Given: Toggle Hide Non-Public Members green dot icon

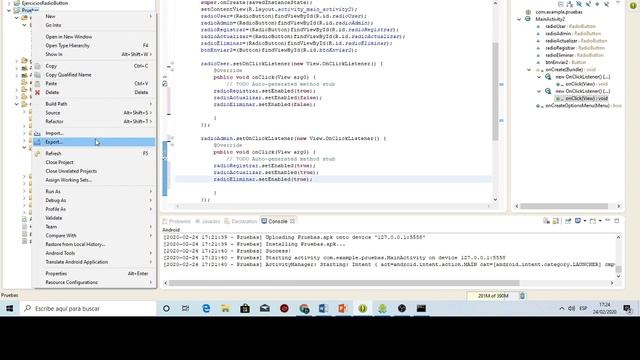Looking at the screenshot, I should point(597,4).
